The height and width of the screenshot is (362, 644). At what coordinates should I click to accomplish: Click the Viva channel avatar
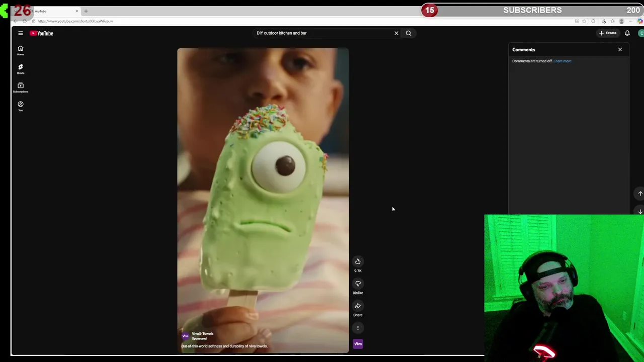click(x=185, y=336)
